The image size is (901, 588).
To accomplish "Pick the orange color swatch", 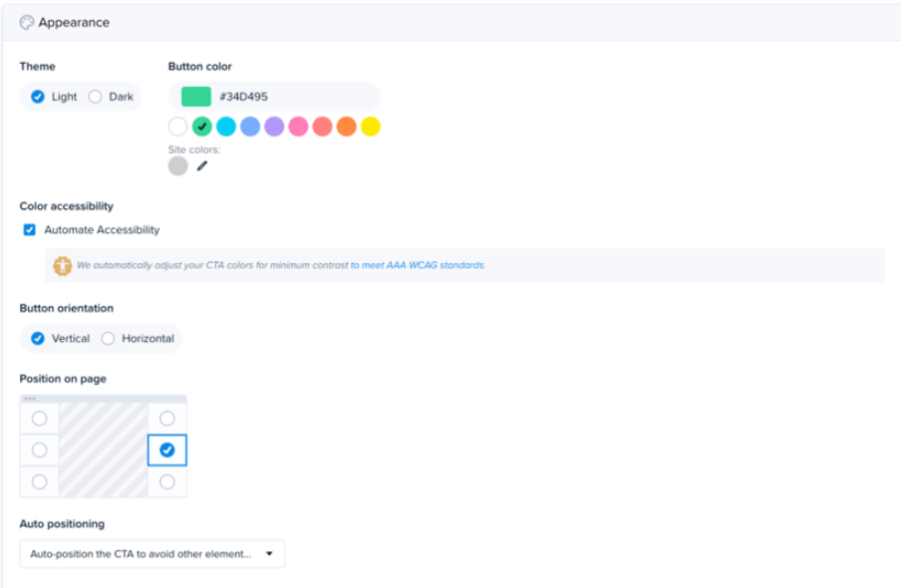I will (x=347, y=127).
